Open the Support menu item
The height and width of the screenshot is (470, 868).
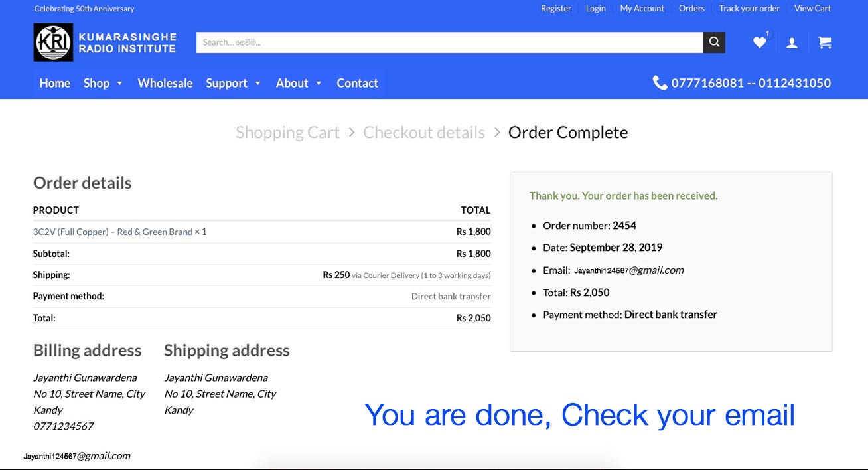point(226,83)
